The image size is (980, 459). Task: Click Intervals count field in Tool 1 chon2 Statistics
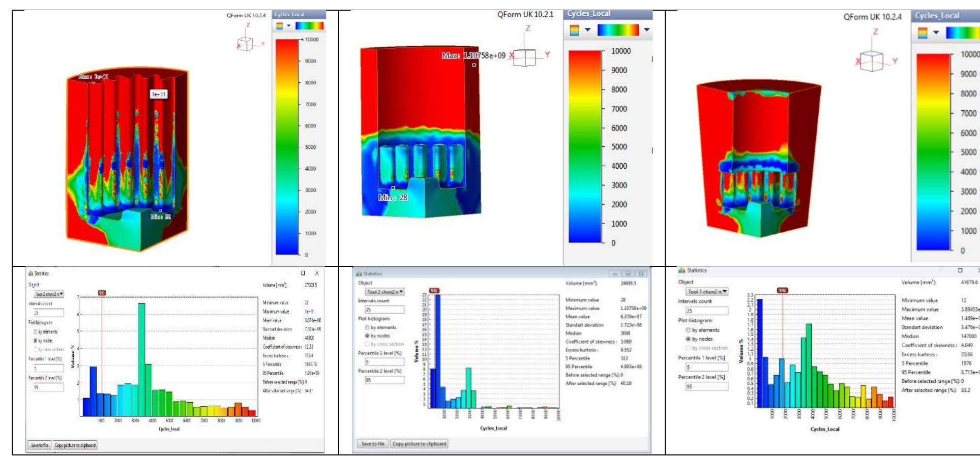(x=707, y=311)
